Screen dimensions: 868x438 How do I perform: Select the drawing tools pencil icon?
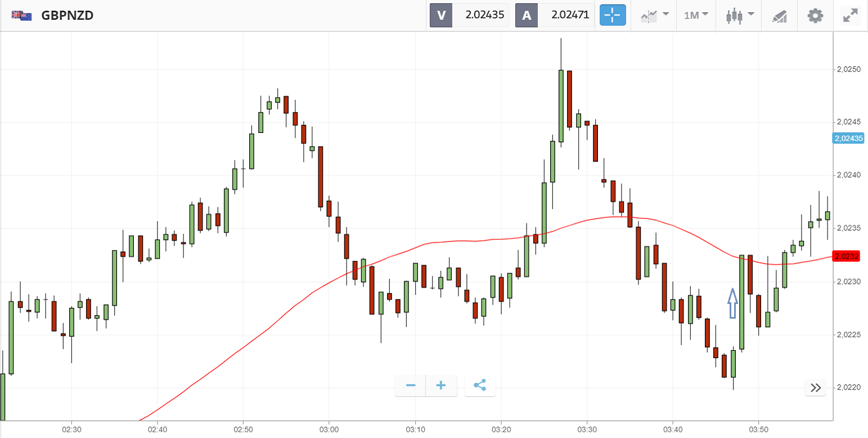coord(779,16)
